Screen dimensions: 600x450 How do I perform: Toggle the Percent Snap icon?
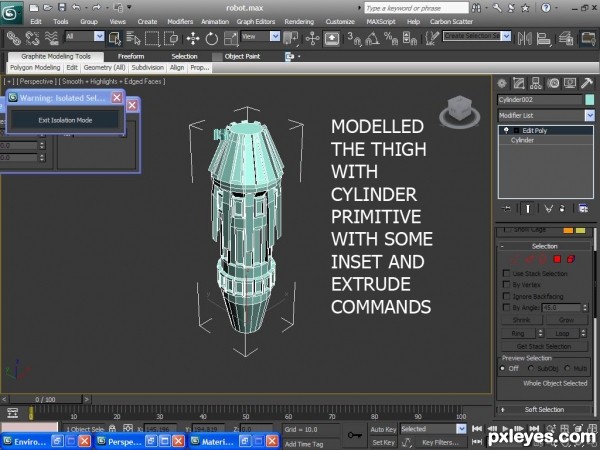point(391,38)
